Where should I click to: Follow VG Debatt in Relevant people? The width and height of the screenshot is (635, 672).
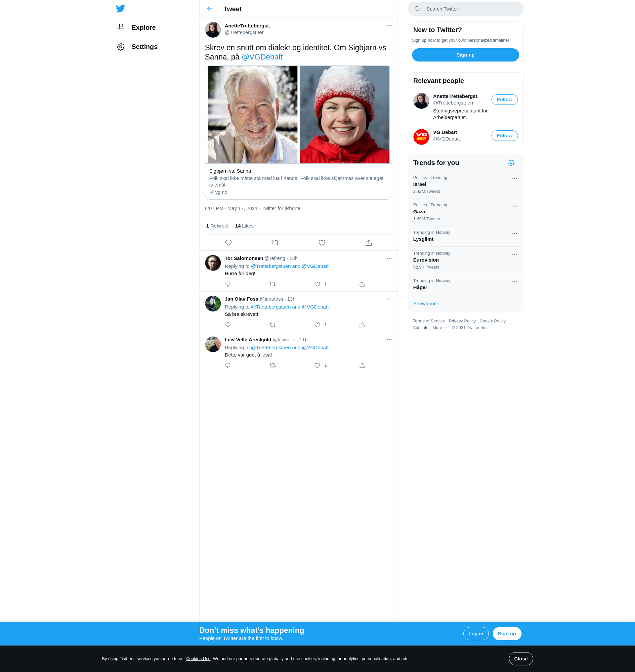(504, 135)
